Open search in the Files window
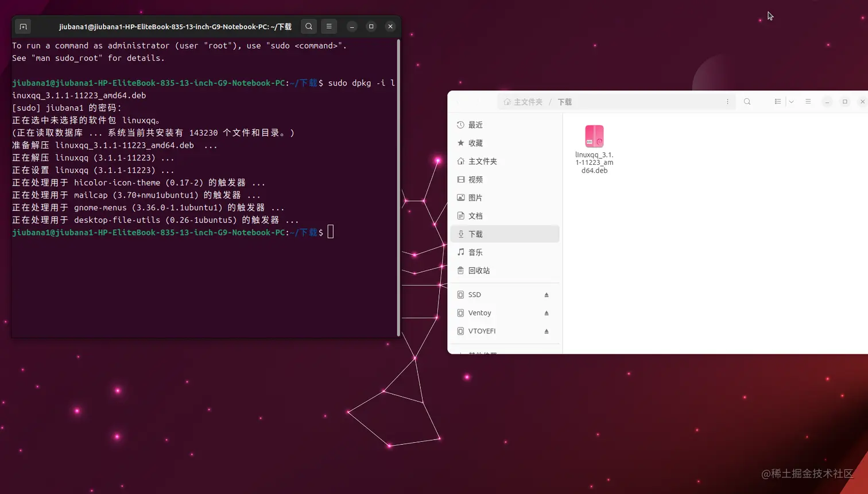Image resolution: width=868 pixels, height=494 pixels. [747, 102]
